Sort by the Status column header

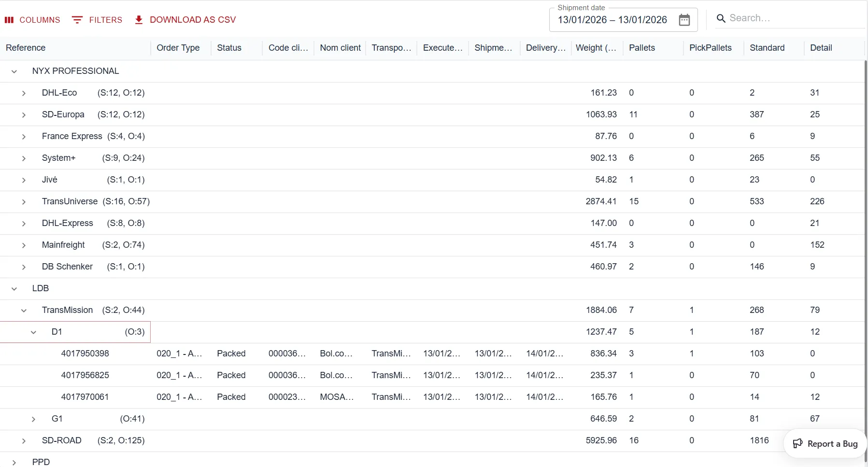click(229, 48)
